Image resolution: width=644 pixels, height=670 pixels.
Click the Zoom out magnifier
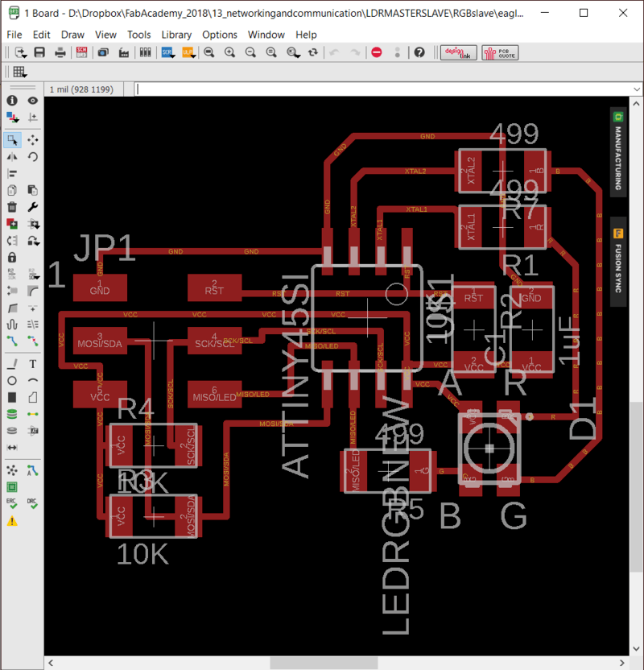[250, 52]
